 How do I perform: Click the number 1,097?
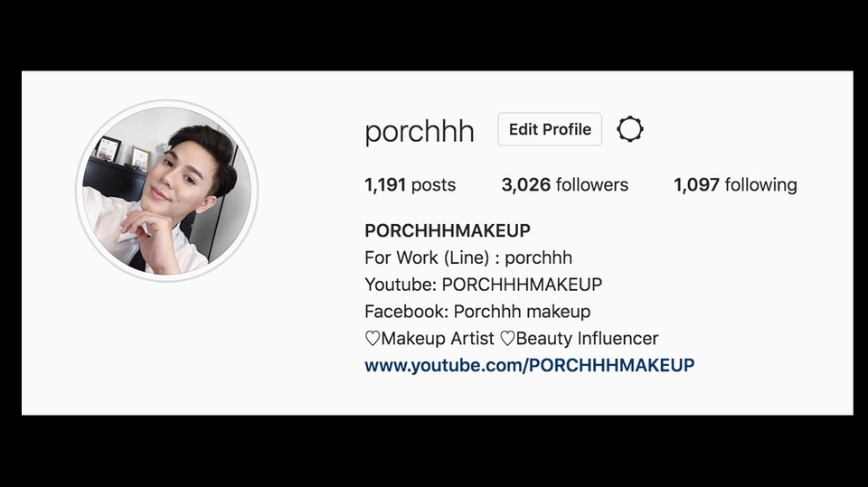pyautogui.click(x=696, y=185)
